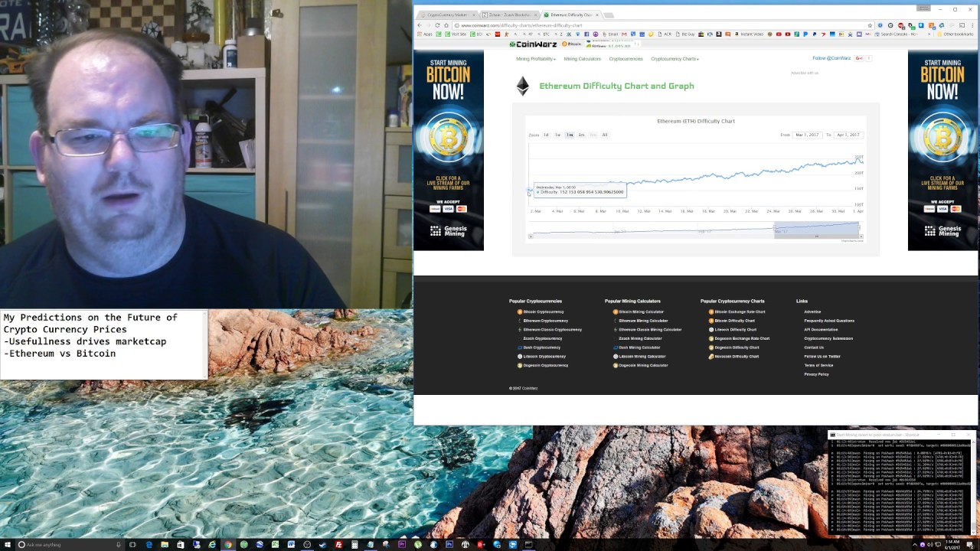Screen dimensions: 980x551
Task: Click the left Start Mining Bitcoin ad
Action: [449, 151]
